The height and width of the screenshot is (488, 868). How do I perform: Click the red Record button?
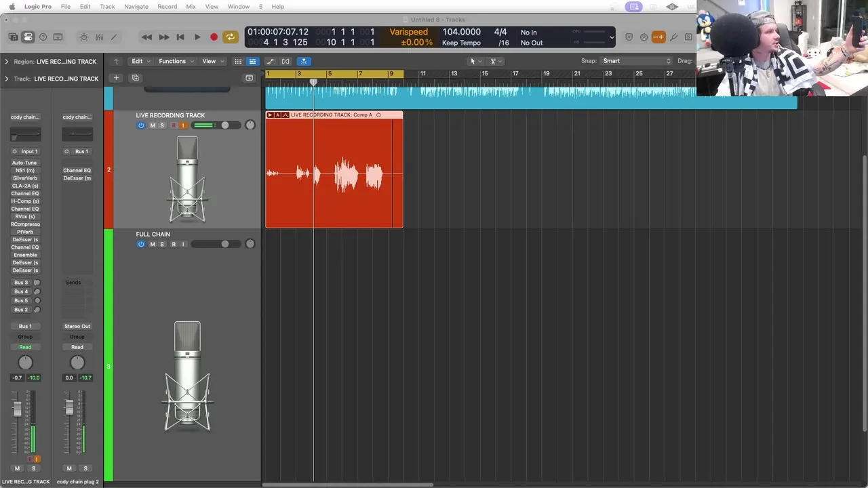pyautogui.click(x=214, y=37)
